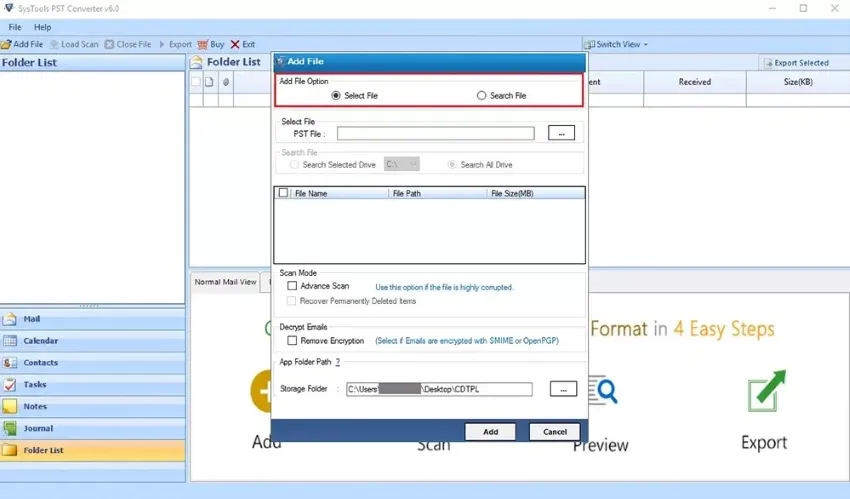Click the document column icon in the mail list
The image size is (850, 499).
coord(209,82)
